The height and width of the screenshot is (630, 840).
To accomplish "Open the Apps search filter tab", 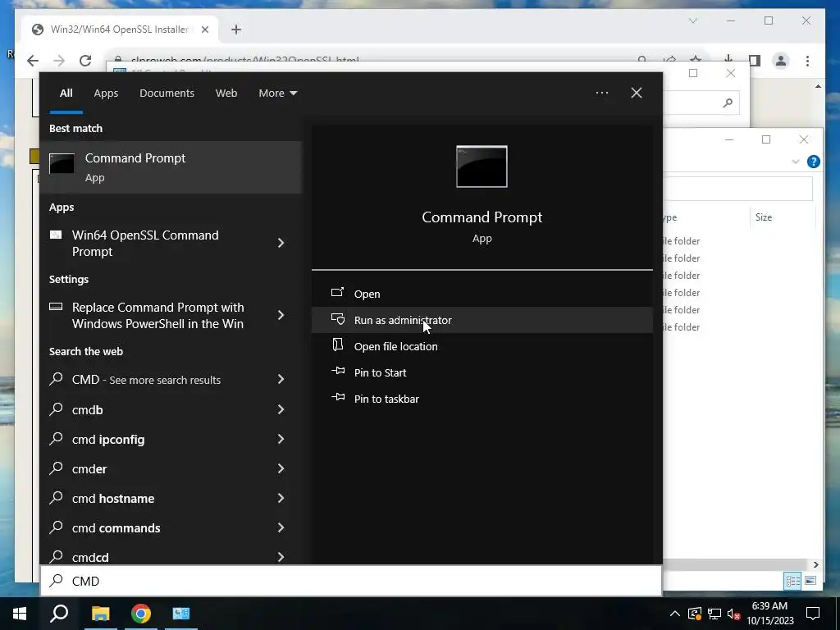I will tap(106, 94).
